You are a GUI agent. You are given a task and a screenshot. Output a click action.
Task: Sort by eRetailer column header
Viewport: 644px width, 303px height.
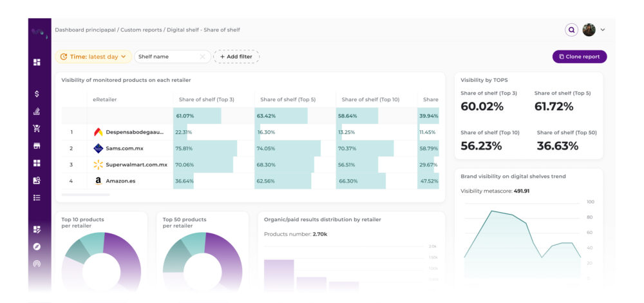(x=105, y=99)
